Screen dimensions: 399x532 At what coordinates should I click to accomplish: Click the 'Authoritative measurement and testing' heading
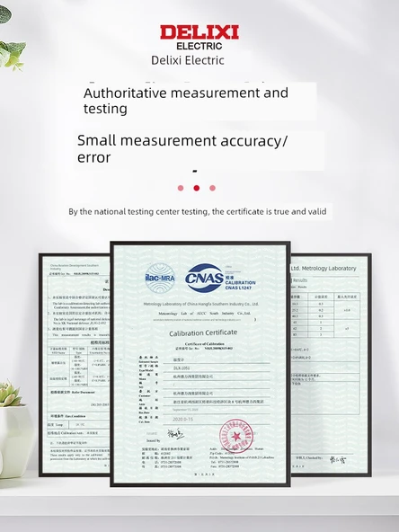(186, 101)
